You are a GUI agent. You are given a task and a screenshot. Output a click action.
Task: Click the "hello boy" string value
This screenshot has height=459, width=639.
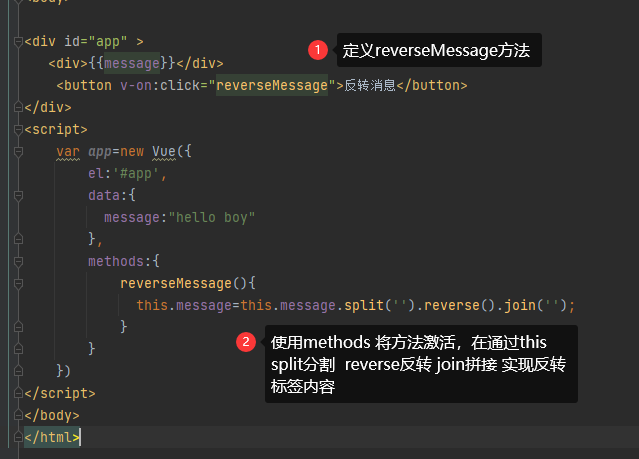point(212,217)
